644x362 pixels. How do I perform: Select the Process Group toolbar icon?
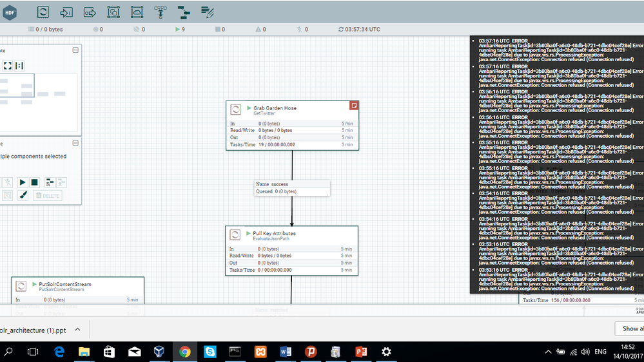(x=113, y=12)
